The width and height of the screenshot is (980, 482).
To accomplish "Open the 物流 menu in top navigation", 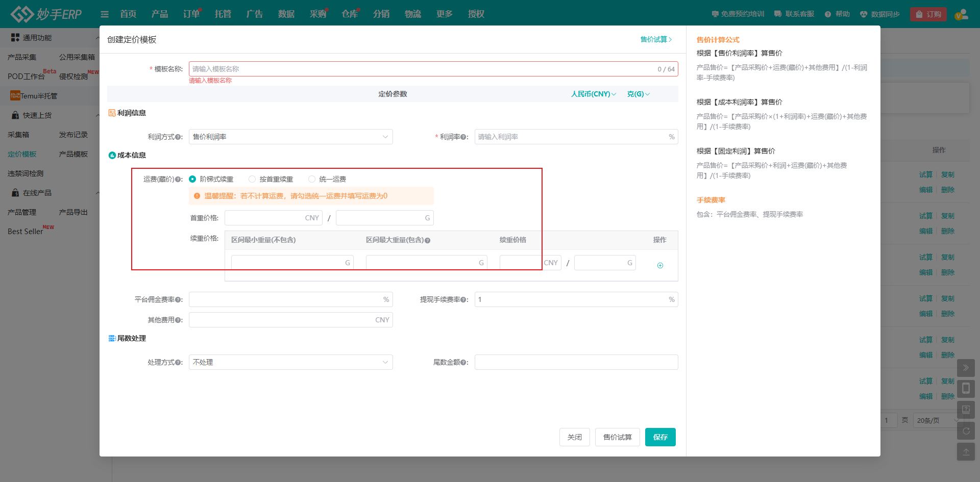I will pos(413,14).
